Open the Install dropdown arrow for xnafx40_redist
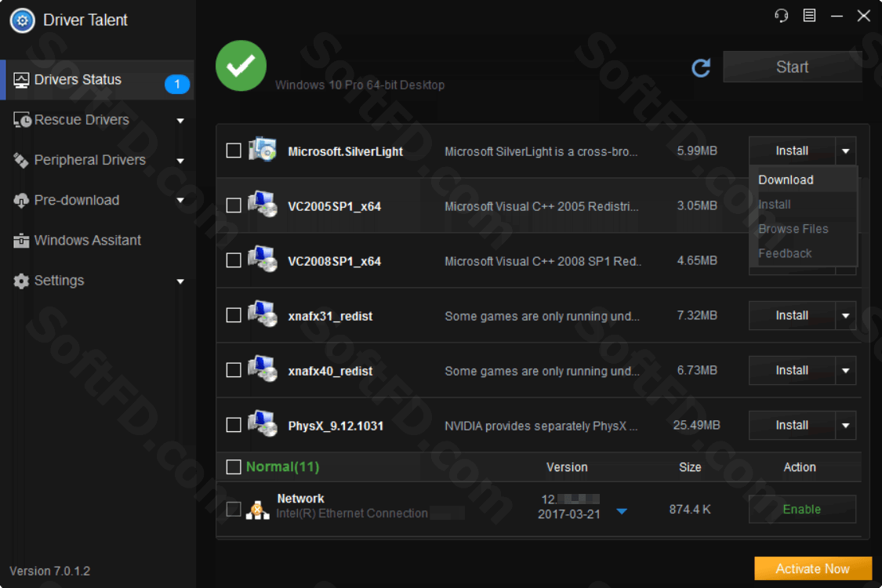882x588 pixels. (x=845, y=371)
